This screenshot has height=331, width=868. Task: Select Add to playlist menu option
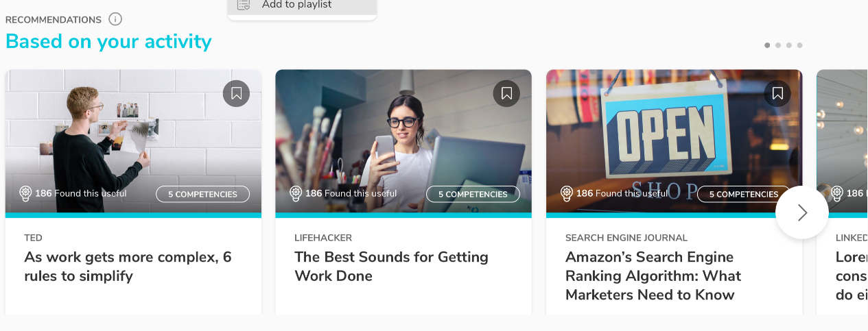(x=296, y=5)
